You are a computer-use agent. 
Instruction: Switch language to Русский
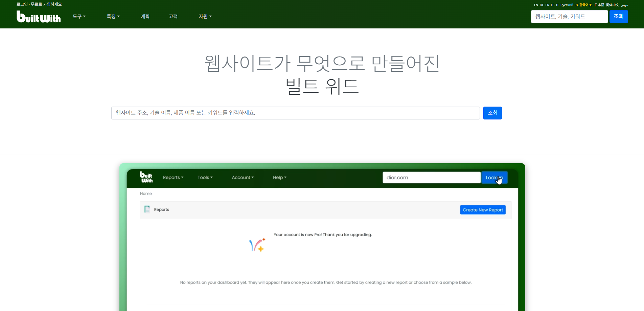click(567, 5)
